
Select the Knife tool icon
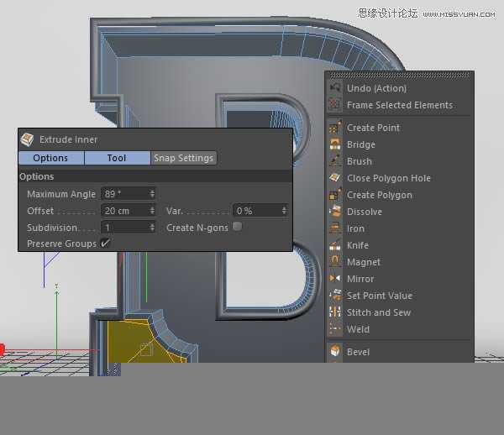(x=335, y=245)
